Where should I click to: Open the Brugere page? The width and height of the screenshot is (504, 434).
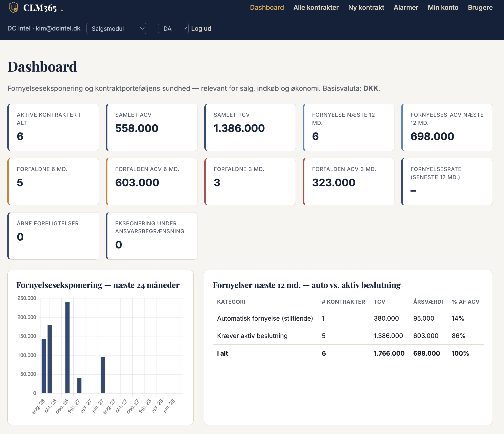pos(480,8)
